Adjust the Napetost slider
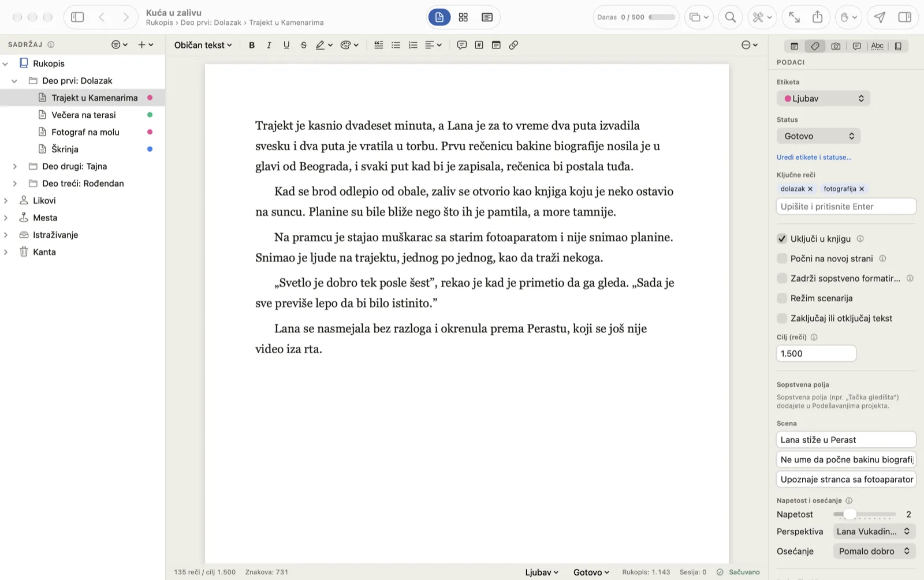The width and height of the screenshot is (924, 580). [849, 514]
